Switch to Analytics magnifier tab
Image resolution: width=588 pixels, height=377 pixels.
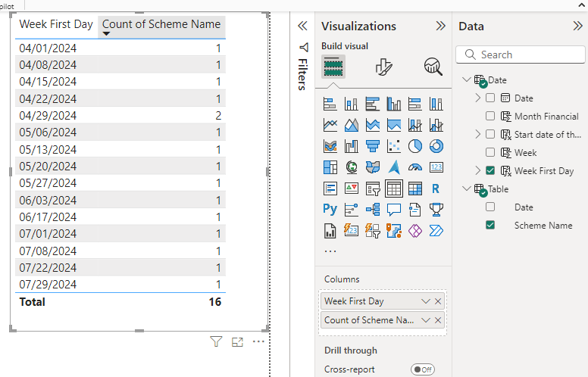433,67
